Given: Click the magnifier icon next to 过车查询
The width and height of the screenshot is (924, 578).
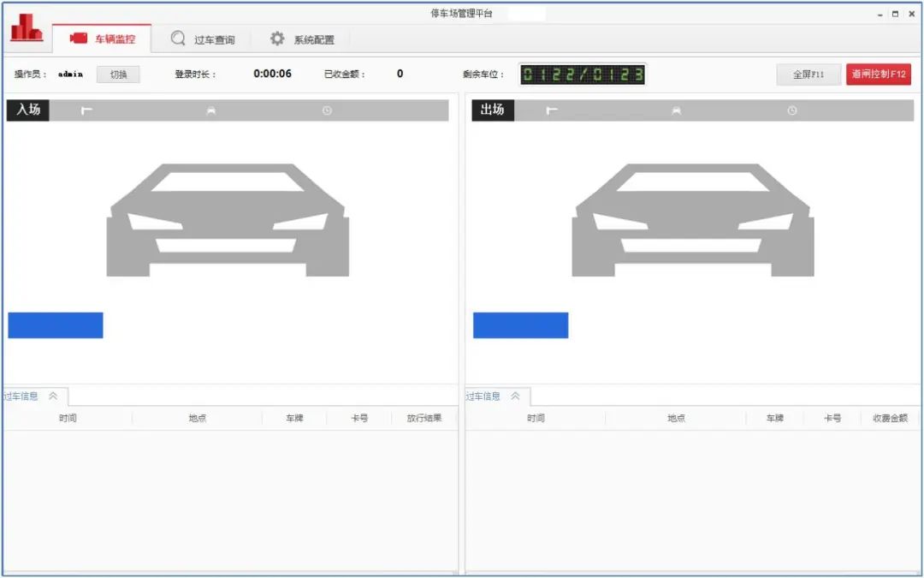Looking at the screenshot, I should pyautogui.click(x=177, y=38).
